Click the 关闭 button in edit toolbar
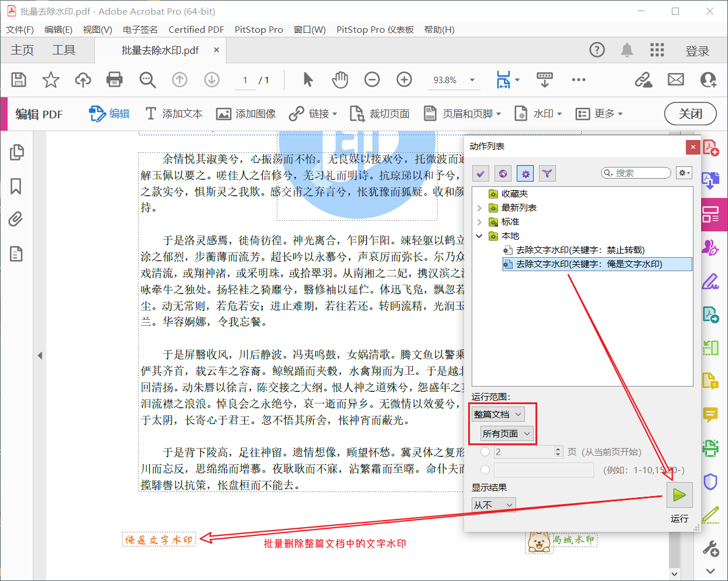728x581 pixels. tap(691, 114)
